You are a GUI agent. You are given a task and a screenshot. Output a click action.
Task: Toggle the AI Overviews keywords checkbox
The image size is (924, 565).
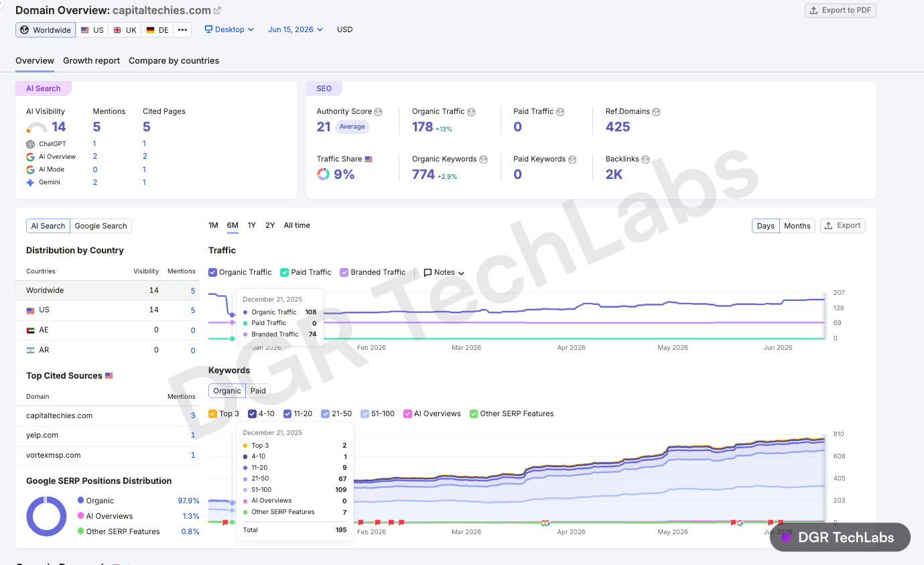pyautogui.click(x=407, y=414)
